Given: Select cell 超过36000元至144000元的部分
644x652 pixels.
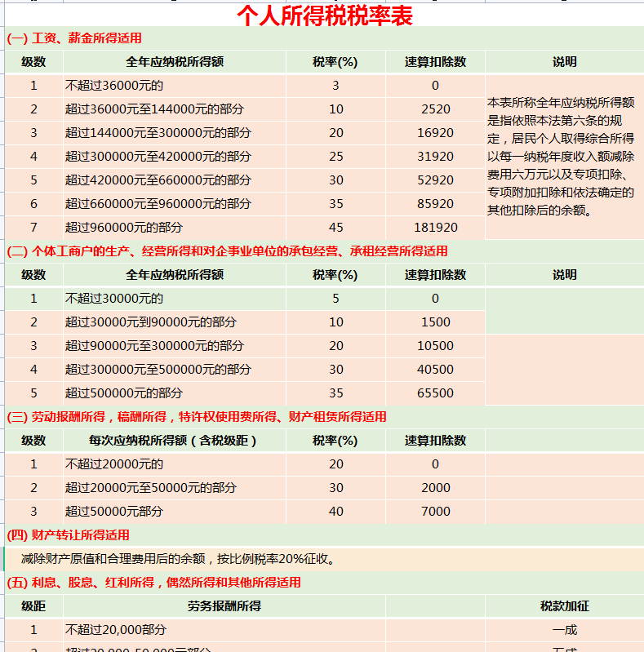Looking at the screenshot, I should [175, 109].
